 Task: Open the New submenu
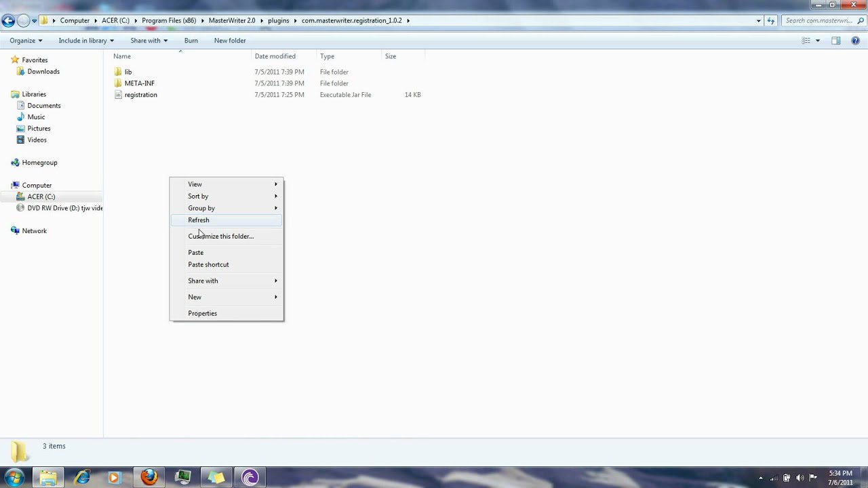(x=226, y=297)
